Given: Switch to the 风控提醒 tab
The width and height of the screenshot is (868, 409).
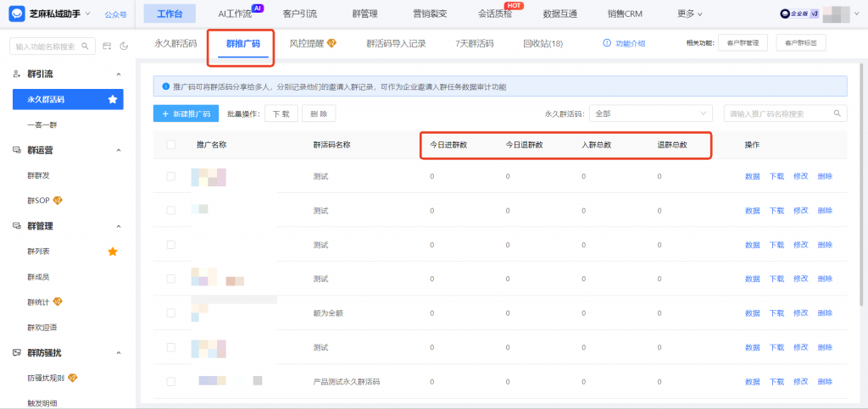Looking at the screenshot, I should 312,43.
